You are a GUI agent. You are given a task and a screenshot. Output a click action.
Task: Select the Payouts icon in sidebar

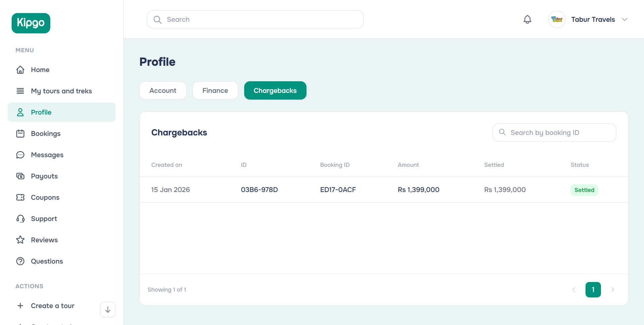click(x=20, y=176)
